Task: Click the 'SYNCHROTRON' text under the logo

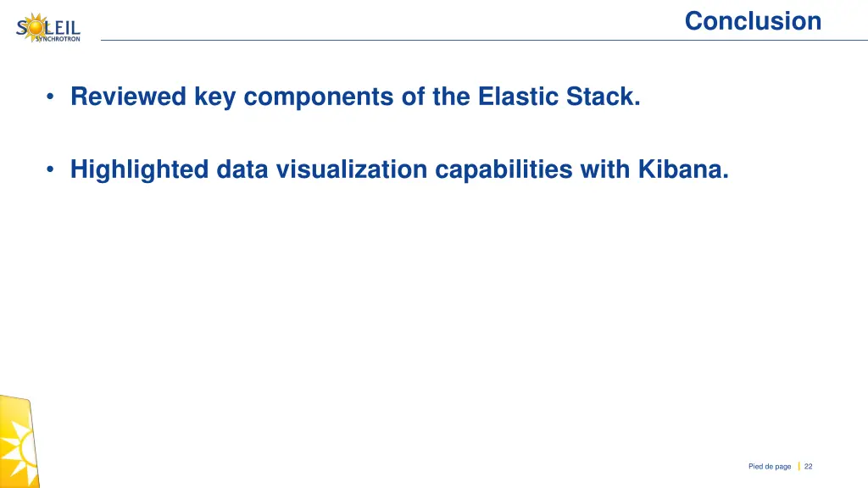Action: pyautogui.click(x=58, y=39)
